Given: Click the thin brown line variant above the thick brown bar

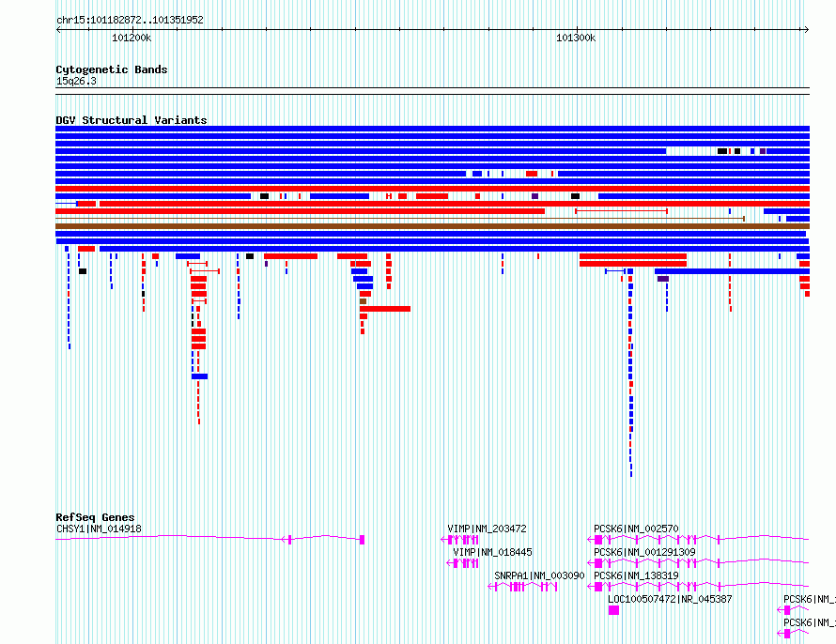Looking at the screenshot, I should pyautogui.click(x=400, y=219).
